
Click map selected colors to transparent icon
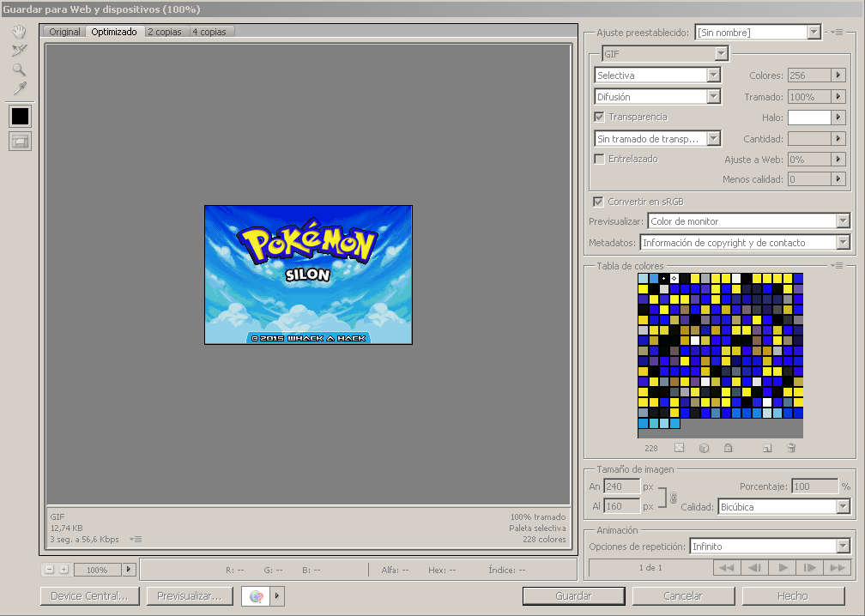[679, 448]
